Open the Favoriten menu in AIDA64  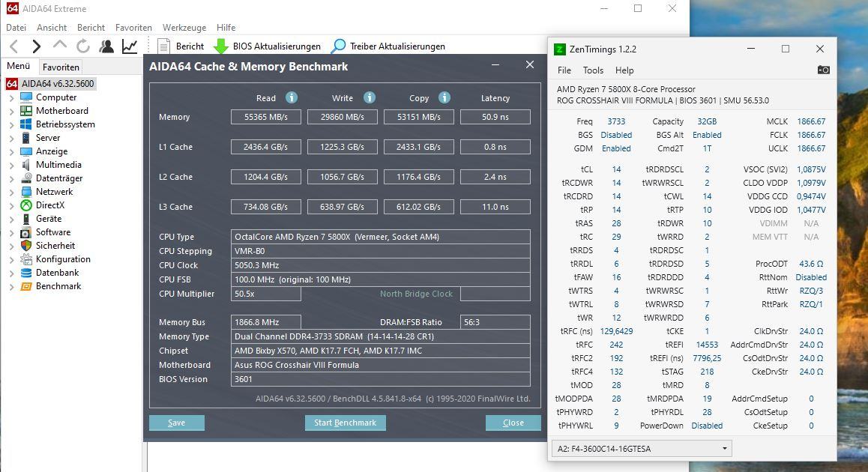[x=133, y=28]
